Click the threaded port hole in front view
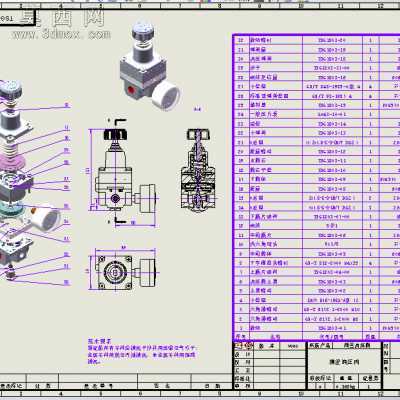The image size is (400, 400). 115,199
